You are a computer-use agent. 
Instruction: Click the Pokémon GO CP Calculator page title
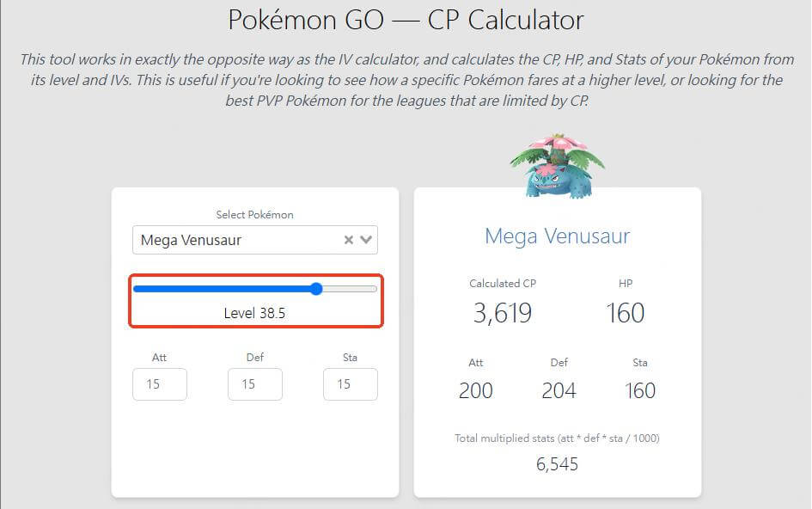click(406, 20)
